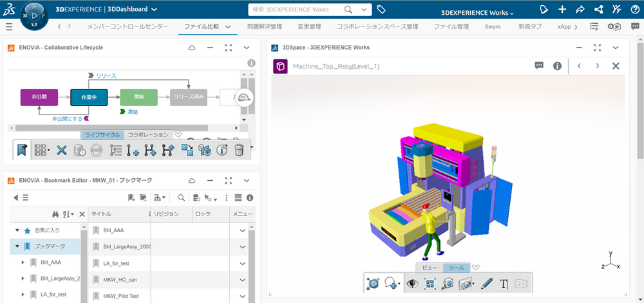Screen dimensions: 644x303
Task: Open the 3DDashboard title dropdown
Action: click(x=154, y=10)
